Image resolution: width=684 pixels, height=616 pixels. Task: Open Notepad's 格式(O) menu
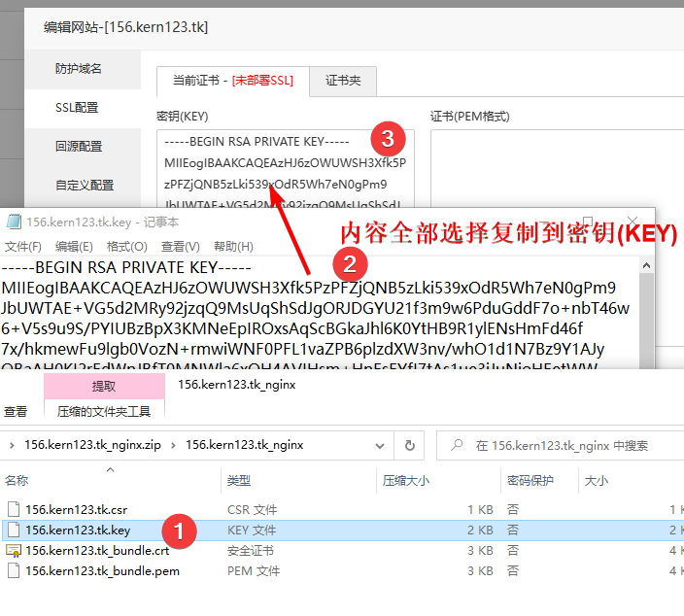click(x=127, y=247)
